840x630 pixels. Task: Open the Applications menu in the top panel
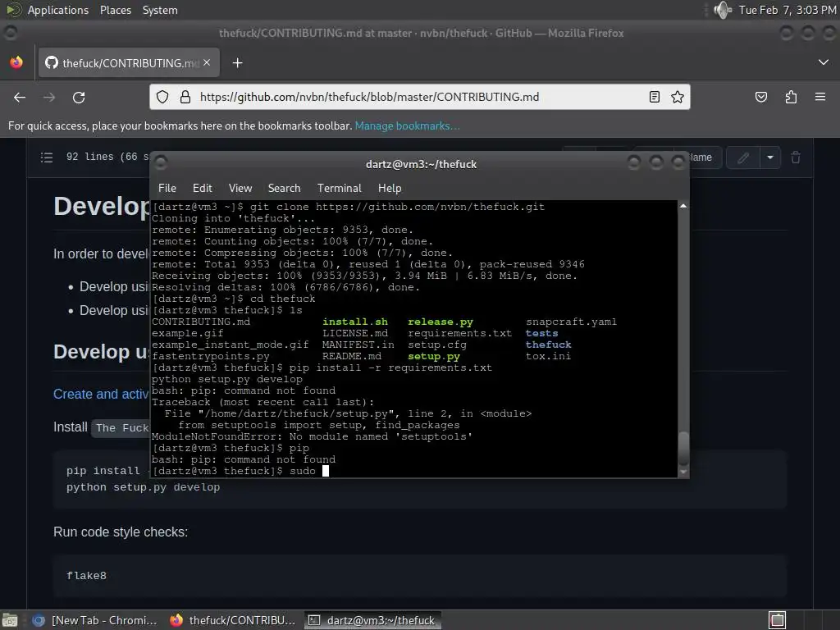(x=58, y=10)
